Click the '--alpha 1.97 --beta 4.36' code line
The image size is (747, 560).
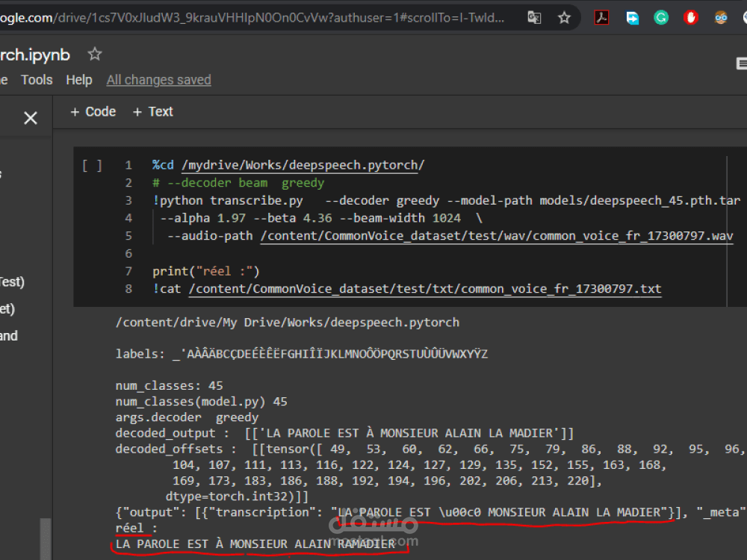tap(321, 218)
